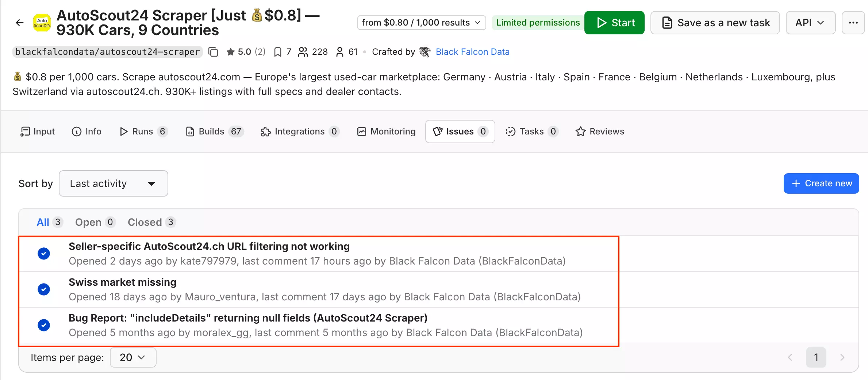Copy the actor slug with the copy icon
Image resolution: width=868 pixels, height=380 pixels.
(213, 52)
